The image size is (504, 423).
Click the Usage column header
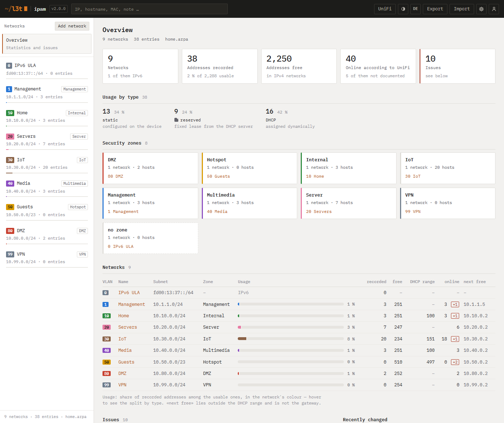pos(244,282)
